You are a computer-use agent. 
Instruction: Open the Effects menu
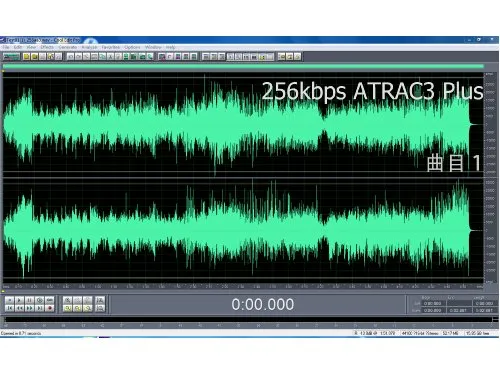pyautogui.click(x=47, y=47)
